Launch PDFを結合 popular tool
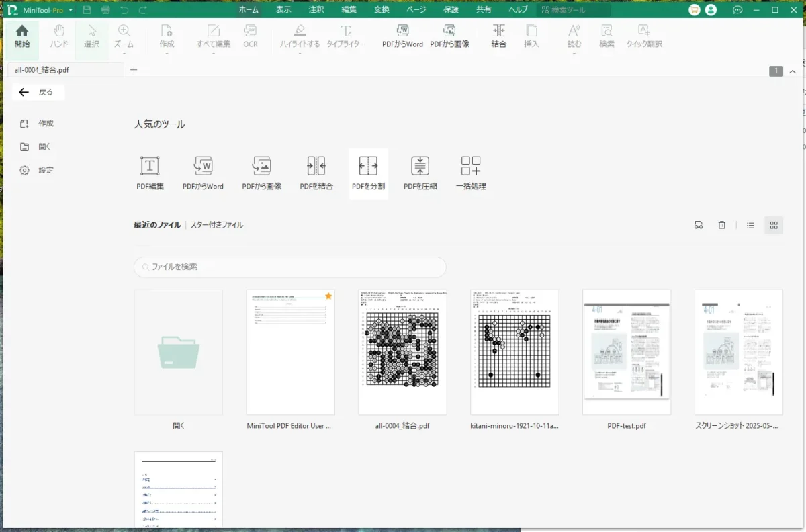Screen dimensions: 806x532 pos(316,173)
